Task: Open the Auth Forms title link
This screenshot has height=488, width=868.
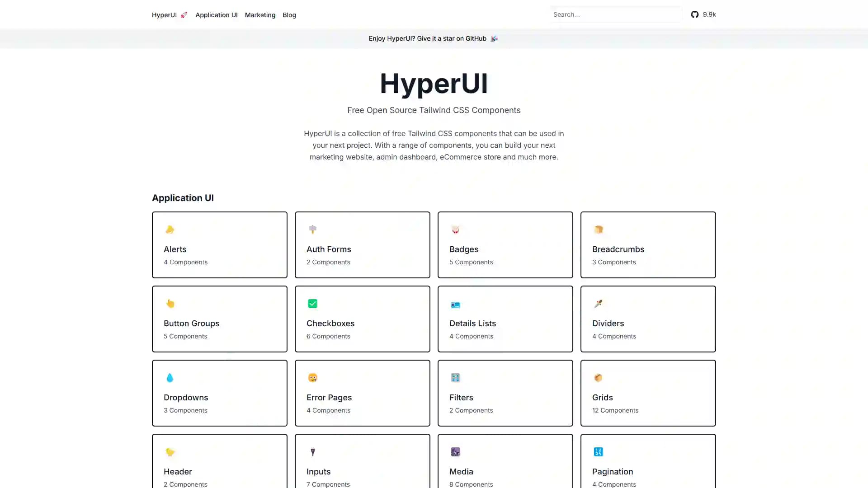Action: pos(329,249)
